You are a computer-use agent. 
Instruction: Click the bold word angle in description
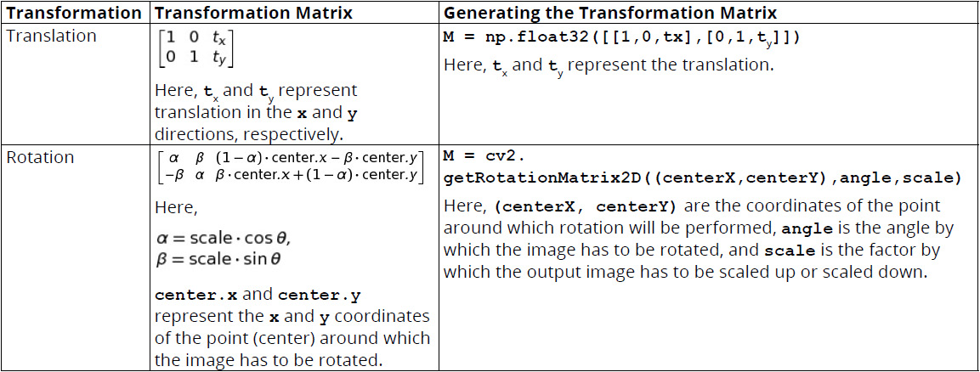pyautogui.click(x=807, y=228)
